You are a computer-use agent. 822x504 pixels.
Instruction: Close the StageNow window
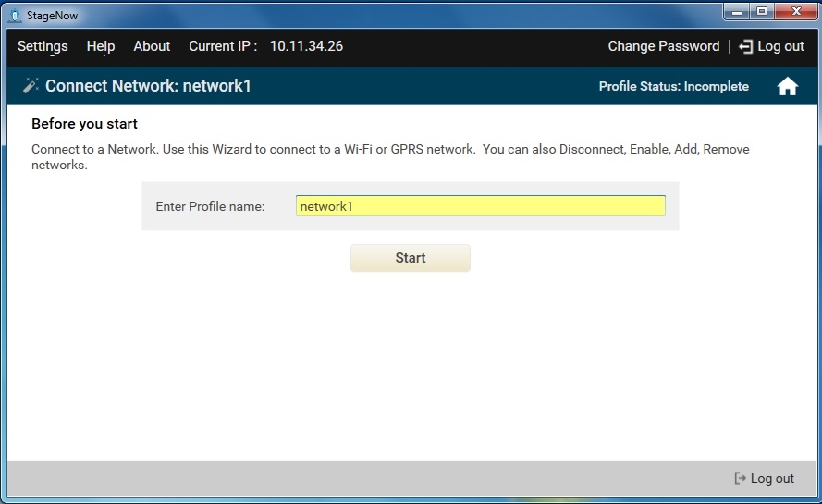[794, 11]
